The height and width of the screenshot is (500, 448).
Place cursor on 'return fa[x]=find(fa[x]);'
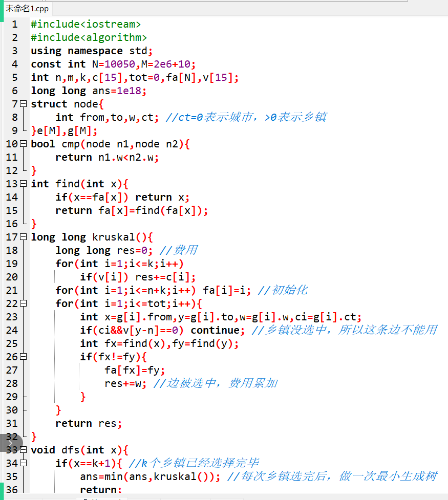click(132, 210)
